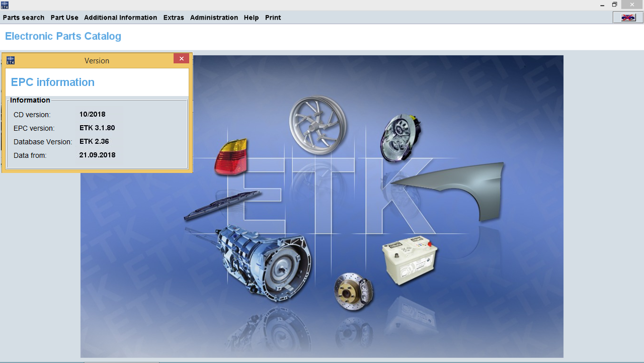Click the ETK application icon in title bar
This screenshot has height=363, width=644.
pyautogui.click(x=5, y=5)
